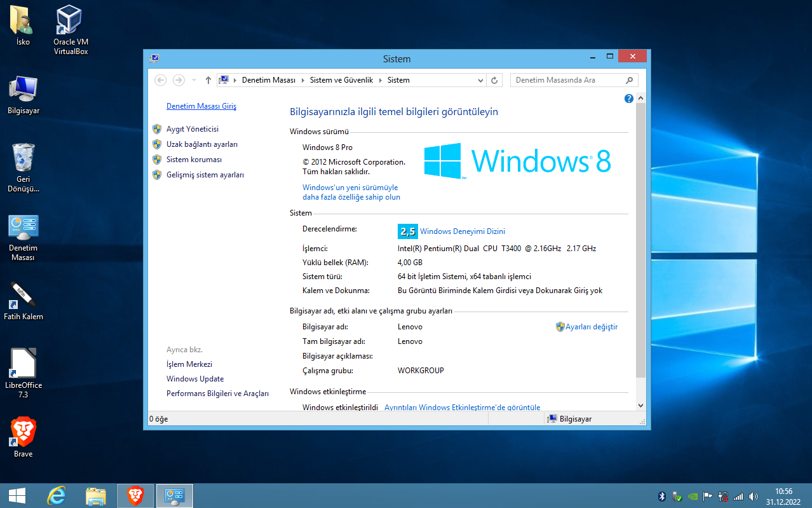
Task: Expand root chevron before Denetim Masası
Action: click(235, 80)
